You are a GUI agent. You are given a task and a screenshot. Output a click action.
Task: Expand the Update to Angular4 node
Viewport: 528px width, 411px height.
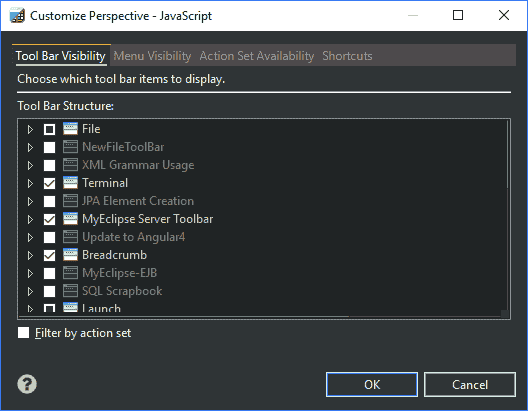[x=30, y=237]
